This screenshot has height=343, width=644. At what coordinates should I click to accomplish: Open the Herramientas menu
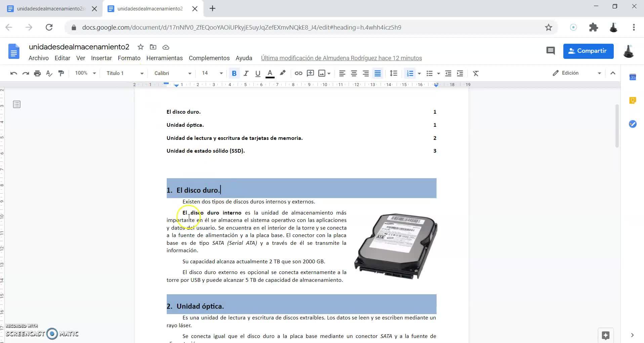click(x=165, y=58)
